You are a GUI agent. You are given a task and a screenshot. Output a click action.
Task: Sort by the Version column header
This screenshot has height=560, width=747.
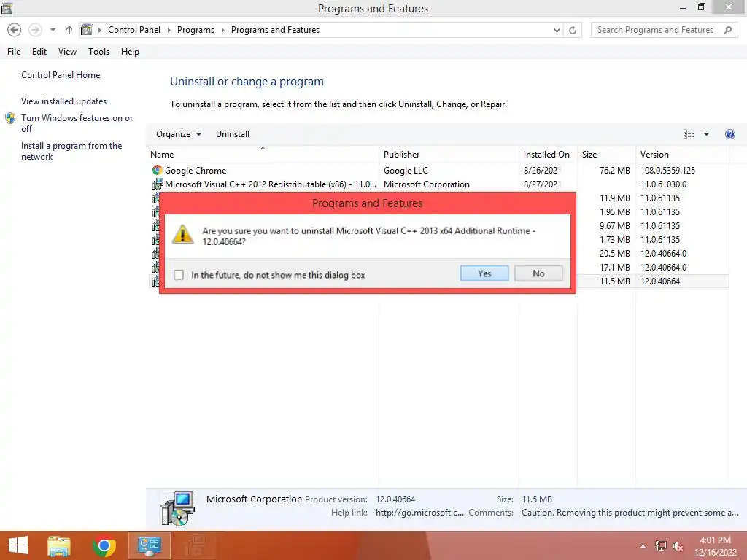[x=682, y=155]
